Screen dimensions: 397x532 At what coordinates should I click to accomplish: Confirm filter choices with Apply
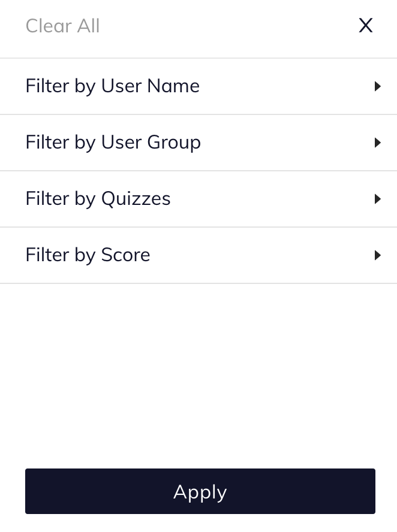[x=200, y=491]
